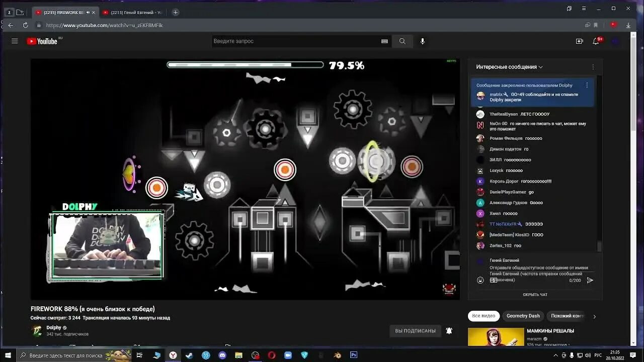
Task: Click the browser address bar URL
Action: (x=105, y=25)
